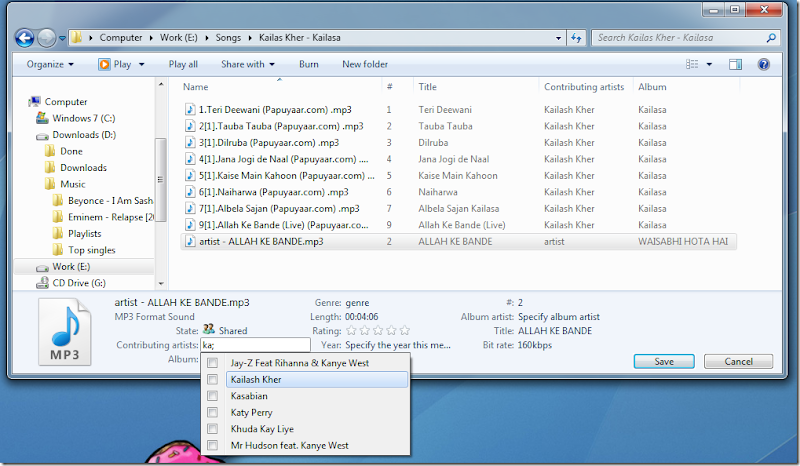The width and height of the screenshot is (800, 466).
Task: Check the Kasabian checkbox
Action: (x=212, y=396)
